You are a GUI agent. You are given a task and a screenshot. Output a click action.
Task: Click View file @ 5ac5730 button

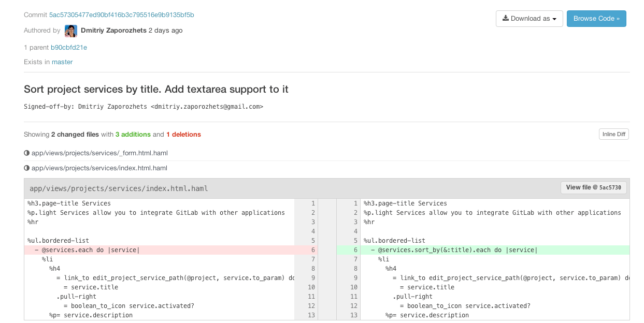click(x=594, y=187)
